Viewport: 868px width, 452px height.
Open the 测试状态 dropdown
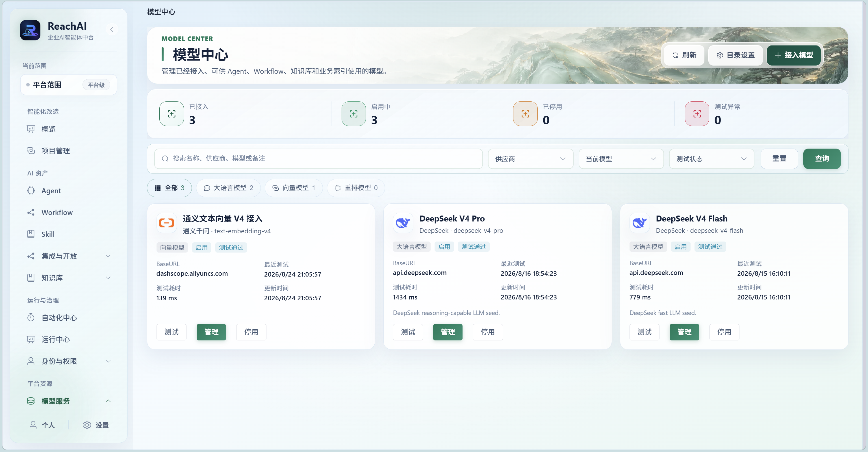click(711, 159)
